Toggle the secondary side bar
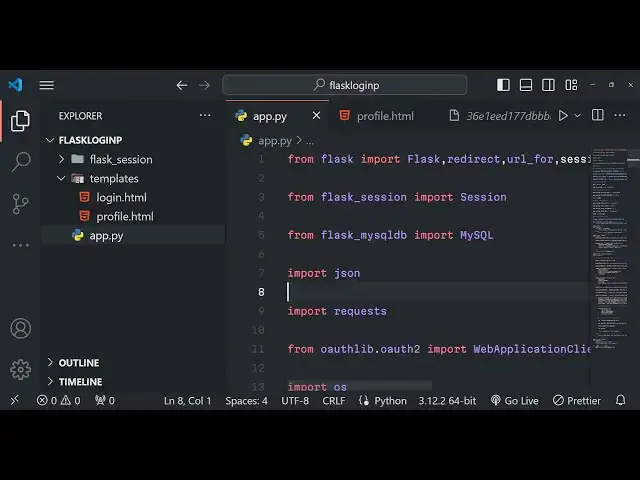Image resolution: width=640 pixels, height=480 pixels. point(548,85)
